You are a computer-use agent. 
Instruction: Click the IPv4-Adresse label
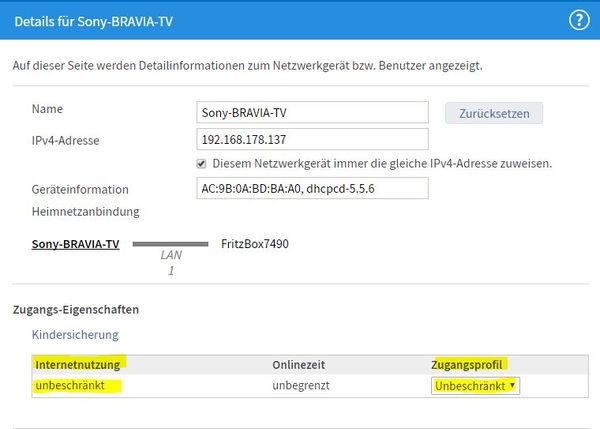(65, 140)
